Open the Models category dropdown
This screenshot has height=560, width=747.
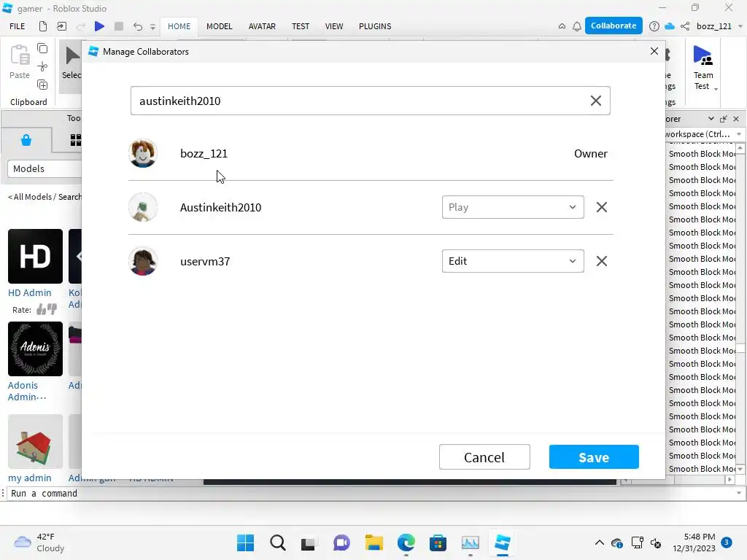44,168
